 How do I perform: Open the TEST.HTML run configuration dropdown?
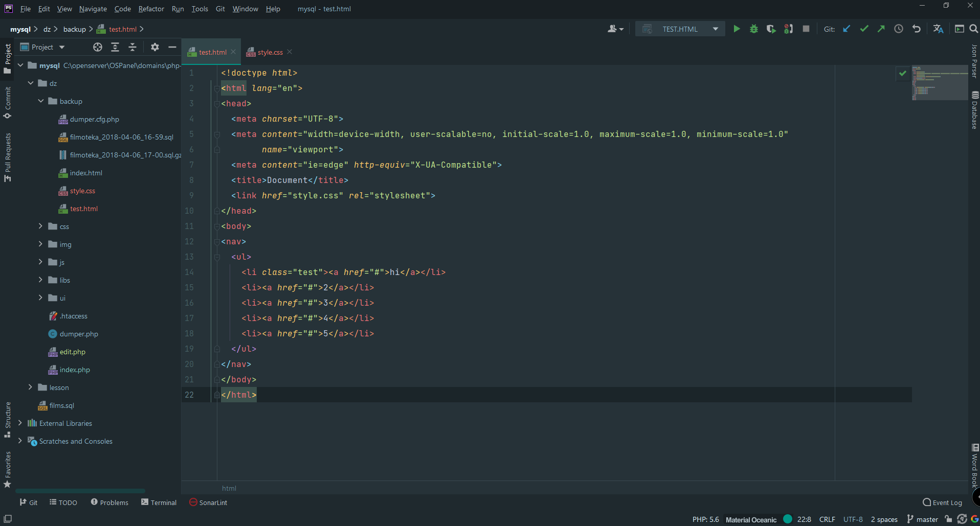[680, 29]
